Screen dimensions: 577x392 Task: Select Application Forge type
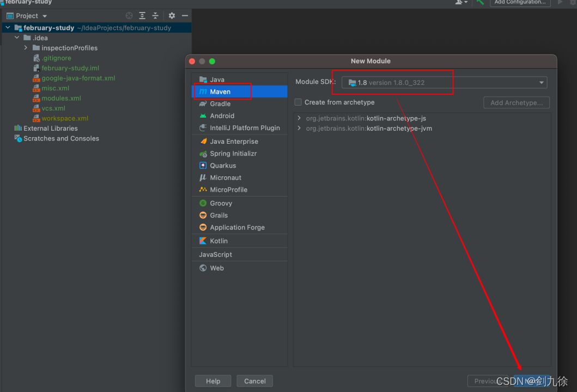(x=240, y=227)
